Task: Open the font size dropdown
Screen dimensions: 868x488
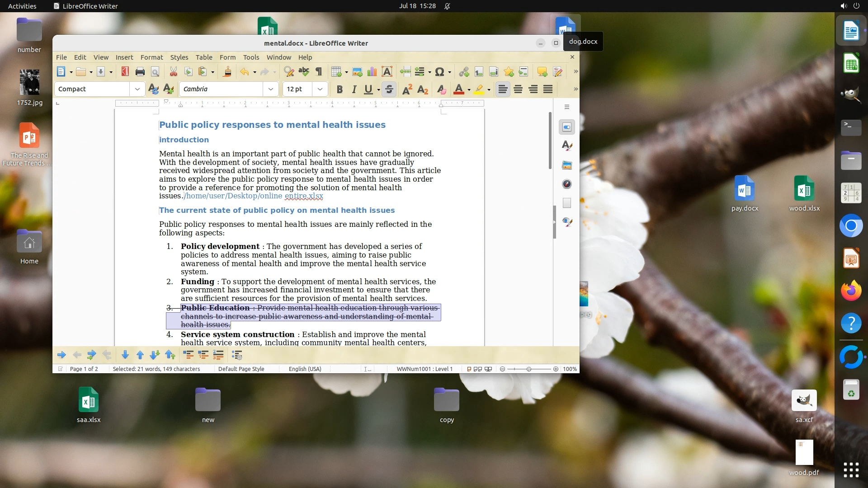Action: point(320,89)
